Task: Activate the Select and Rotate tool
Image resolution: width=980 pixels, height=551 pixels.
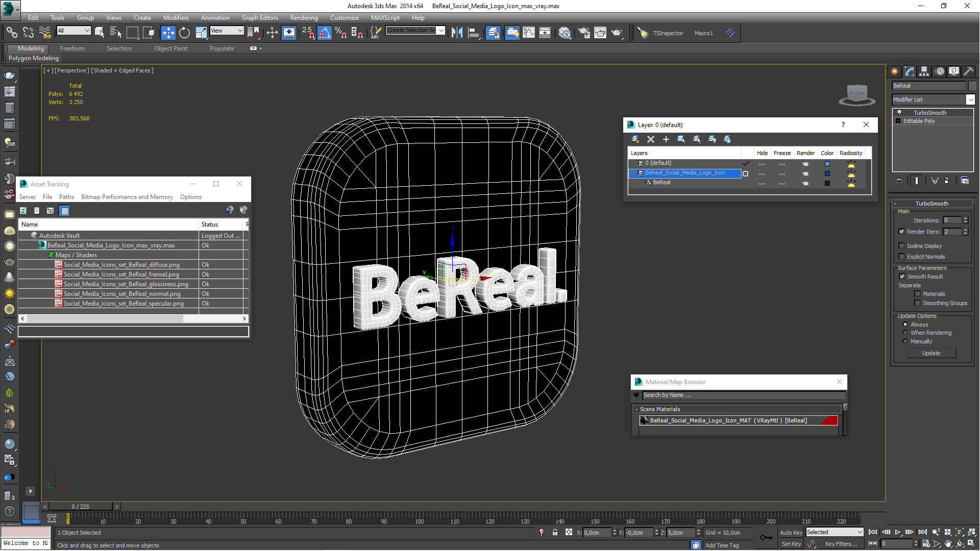Action: click(184, 33)
